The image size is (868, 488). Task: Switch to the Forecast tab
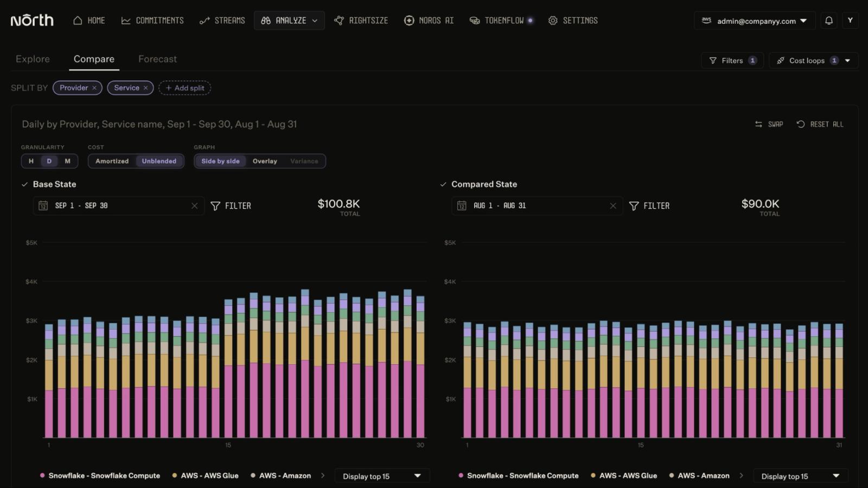(x=157, y=59)
